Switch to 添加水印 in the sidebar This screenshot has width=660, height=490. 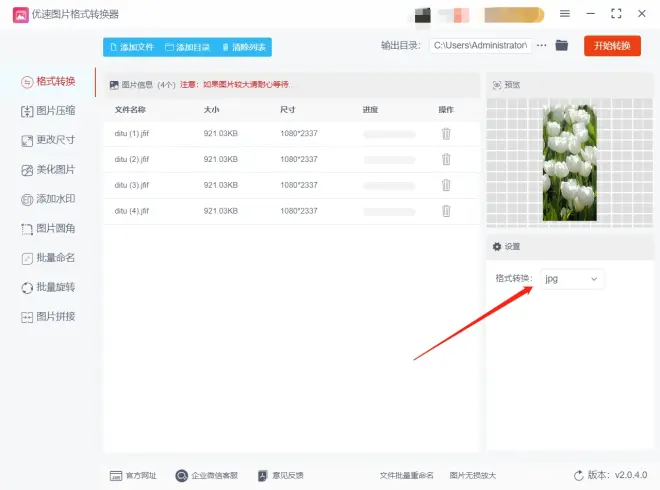click(x=49, y=199)
